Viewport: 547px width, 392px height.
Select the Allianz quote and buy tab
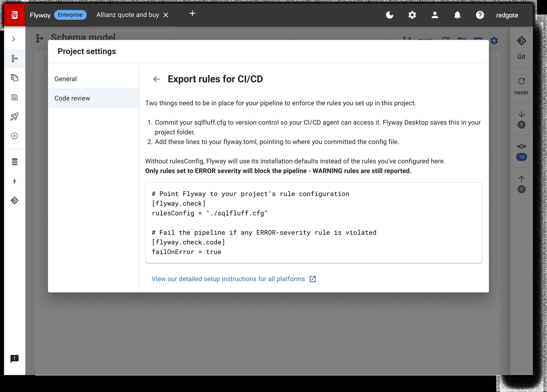(x=128, y=15)
